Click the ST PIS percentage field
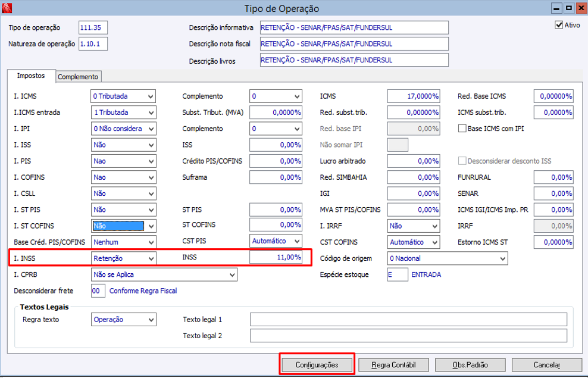Viewport: 588px width, 378px height. point(276,210)
